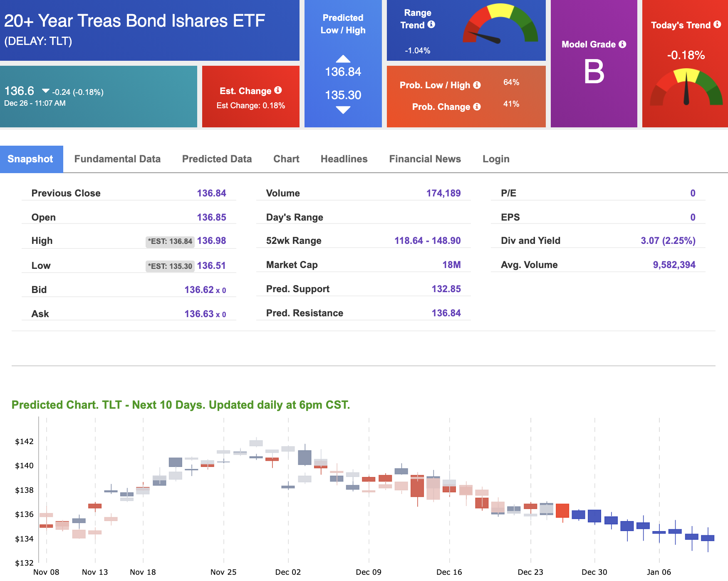Click the Low value 136.51

pos(211,266)
